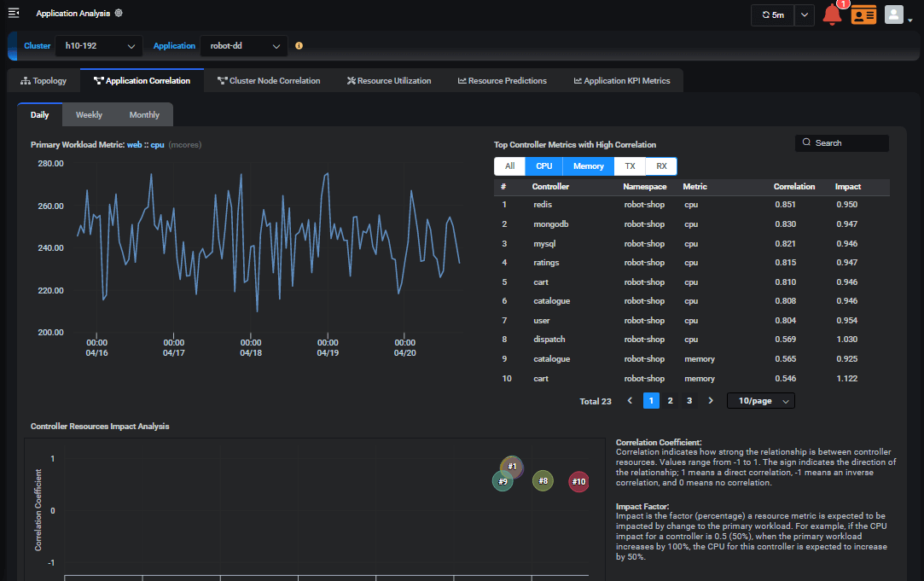The image size is (924, 581).
Task: Click the Total 23 label
Action: (x=596, y=401)
